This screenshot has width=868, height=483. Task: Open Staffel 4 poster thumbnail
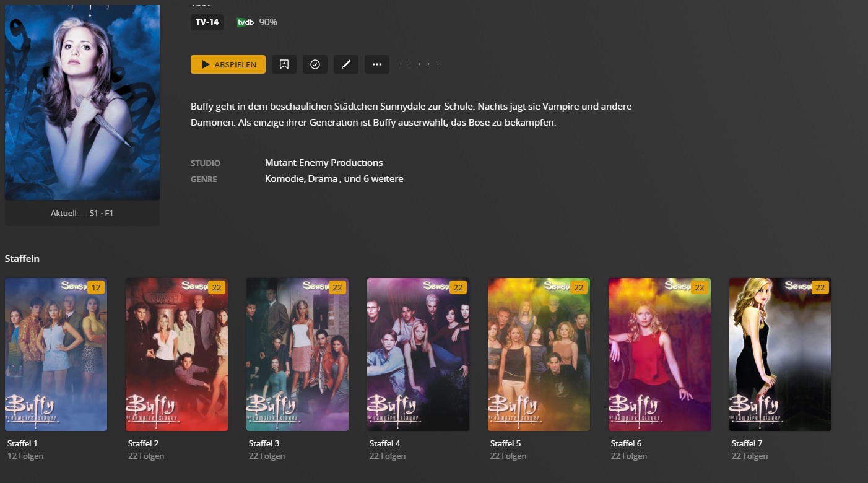418,354
